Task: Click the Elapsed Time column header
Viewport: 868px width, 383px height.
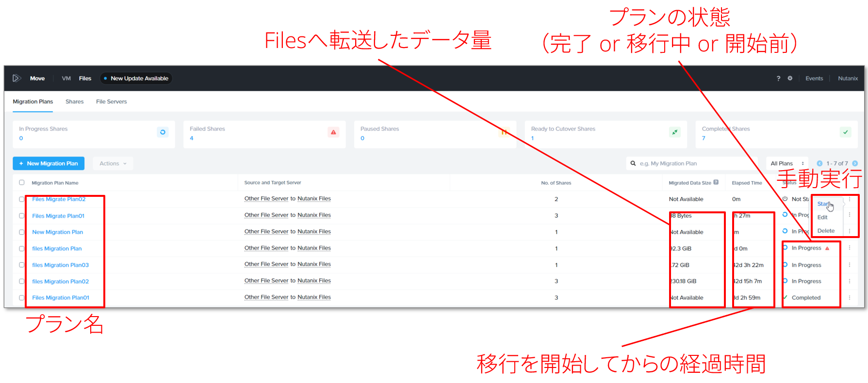Action: 747,183
